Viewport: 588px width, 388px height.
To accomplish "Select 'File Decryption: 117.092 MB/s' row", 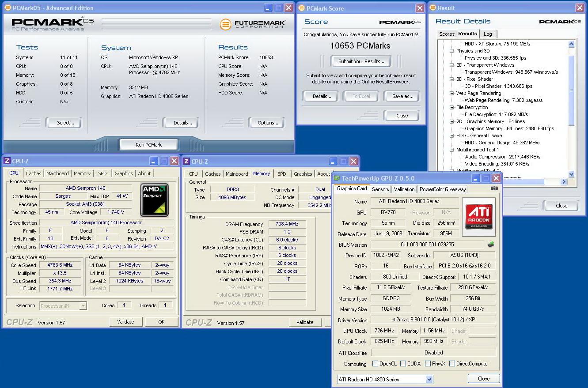I will click(496, 114).
